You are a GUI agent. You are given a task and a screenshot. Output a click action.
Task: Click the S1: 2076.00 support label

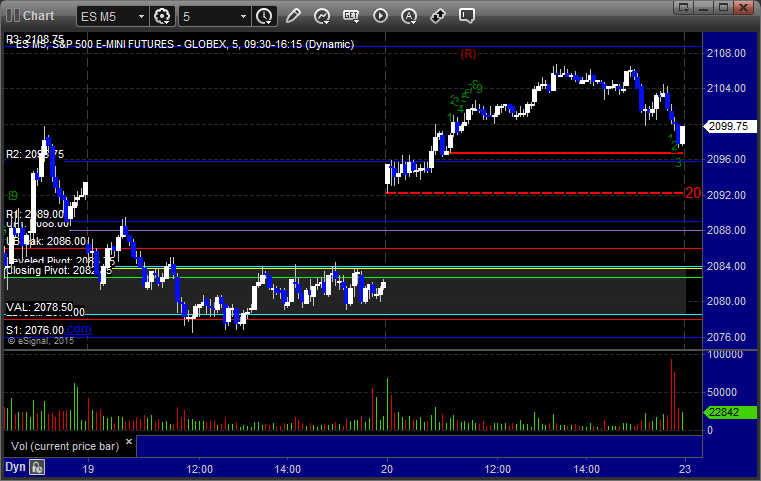34,330
